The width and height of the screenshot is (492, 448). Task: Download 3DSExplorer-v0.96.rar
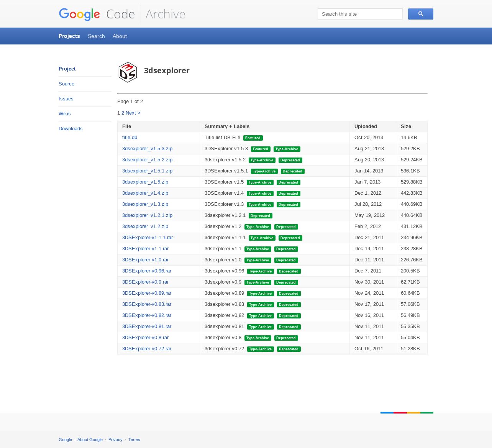pyautogui.click(x=147, y=271)
